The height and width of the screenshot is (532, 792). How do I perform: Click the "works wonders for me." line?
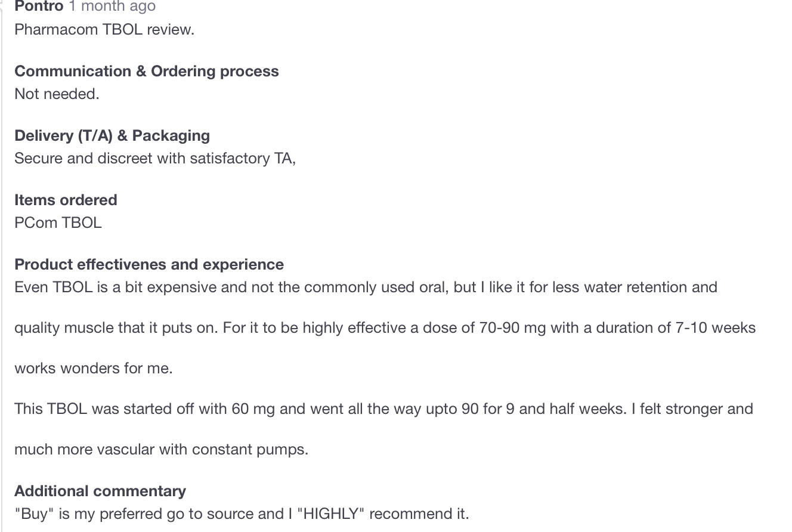tap(94, 369)
